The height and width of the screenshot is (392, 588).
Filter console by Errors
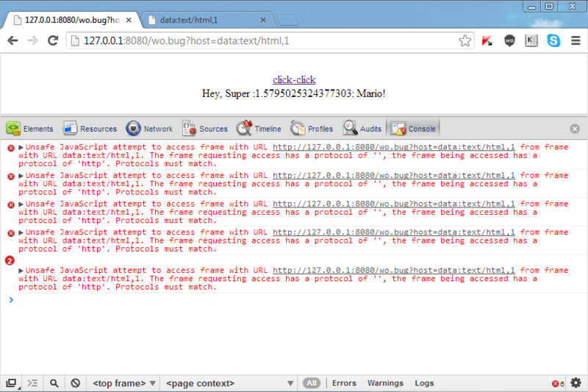[x=344, y=383]
